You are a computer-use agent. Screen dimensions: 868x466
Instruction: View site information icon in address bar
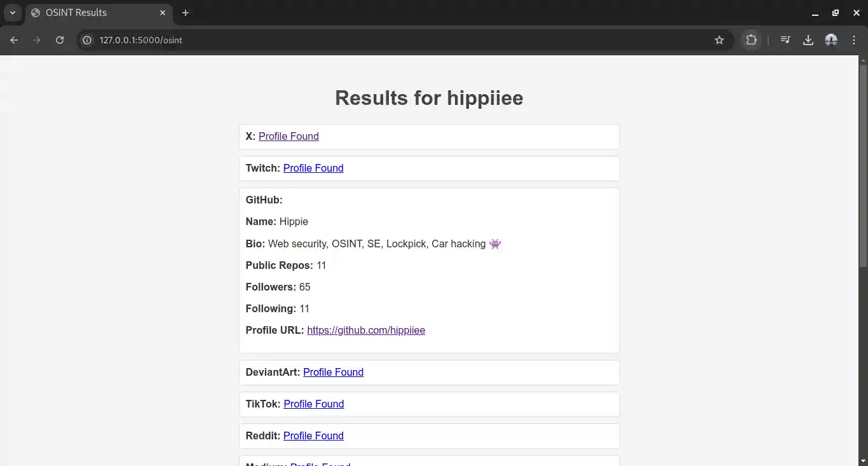pos(88,40)
